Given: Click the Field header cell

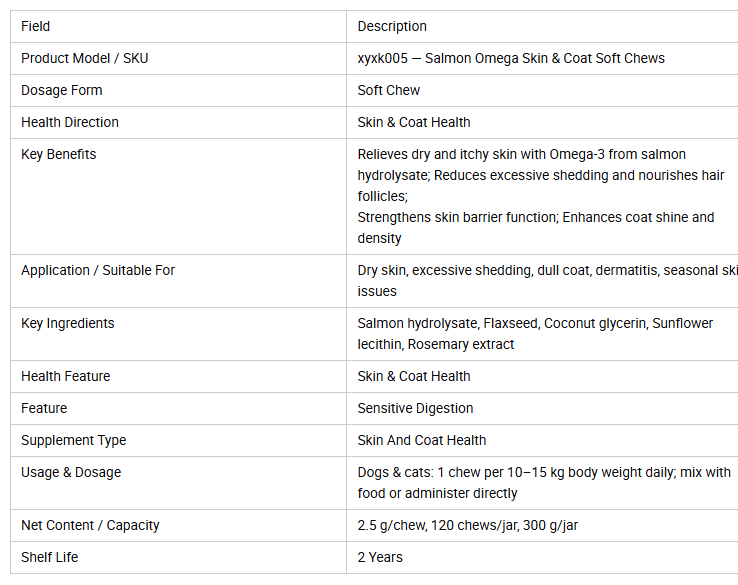Looking at the screenshot, I should [178, 26].
